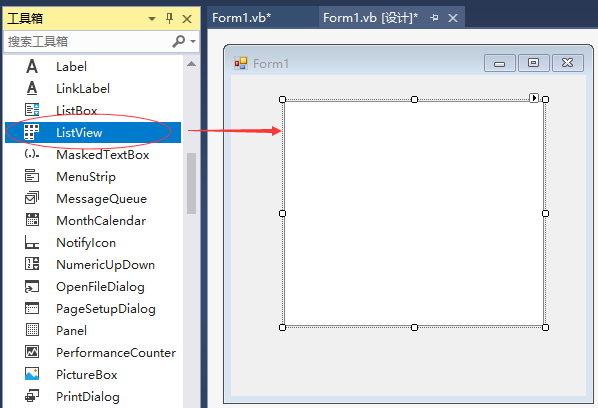Select the Label control icon
Viewport: 598px width, 408px height.
pos(32,66)
